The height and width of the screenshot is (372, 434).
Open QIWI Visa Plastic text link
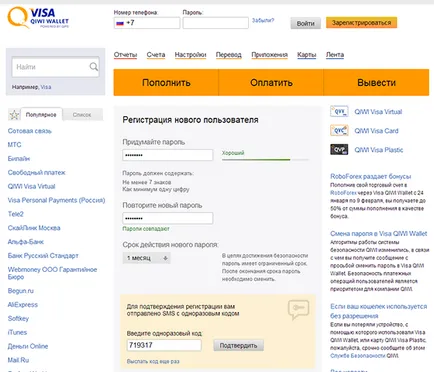tap(379, 150)
